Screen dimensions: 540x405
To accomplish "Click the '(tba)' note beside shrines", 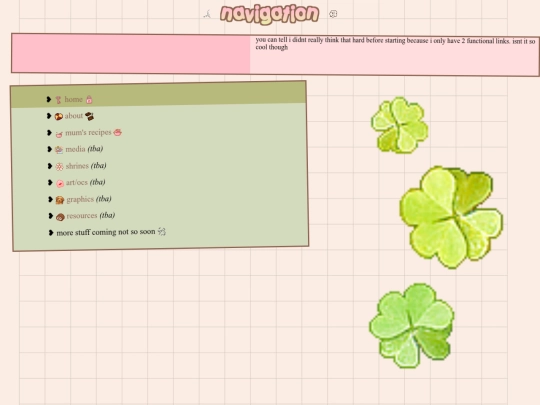I will [98, 166].
